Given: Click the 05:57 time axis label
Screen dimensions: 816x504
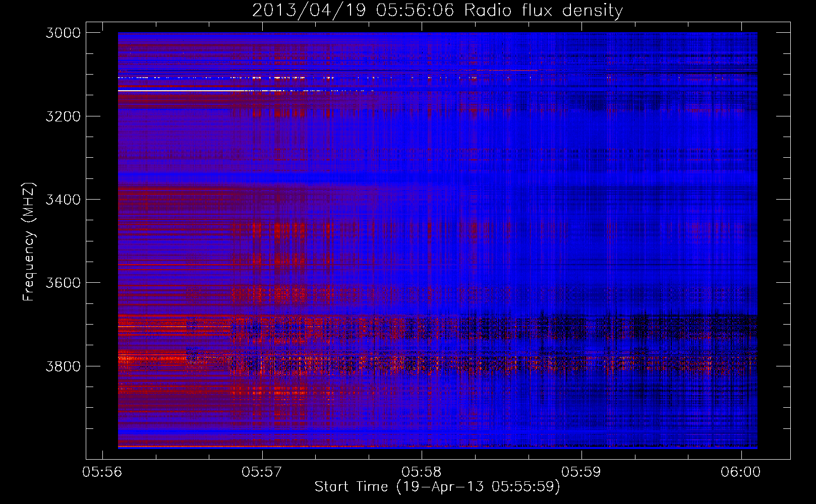Looking at the screenshot, I should [x=262, y=472].
